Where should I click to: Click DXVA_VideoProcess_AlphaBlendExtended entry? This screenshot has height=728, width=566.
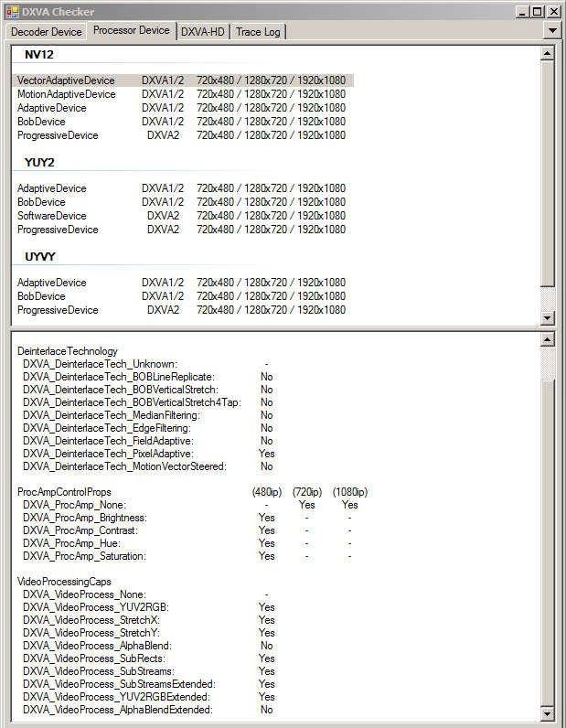pyautogui.click(x=117, y=710)
